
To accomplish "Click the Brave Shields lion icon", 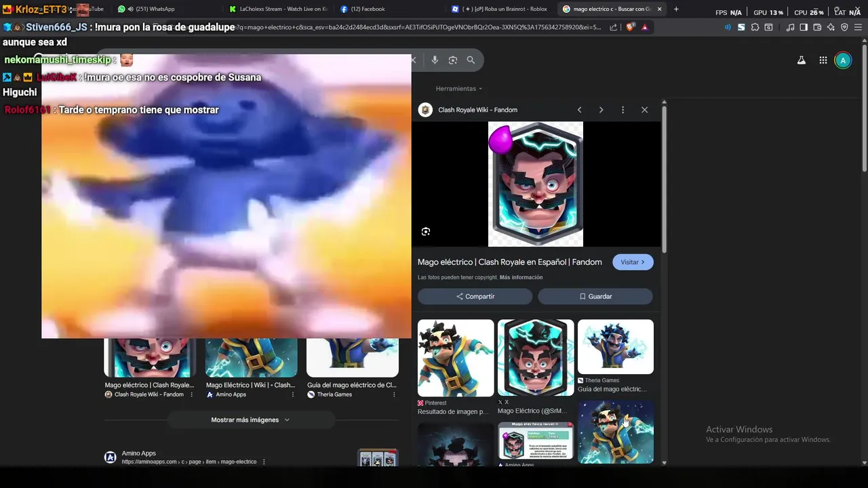I will pyautogui.click(x=630, y=27).
